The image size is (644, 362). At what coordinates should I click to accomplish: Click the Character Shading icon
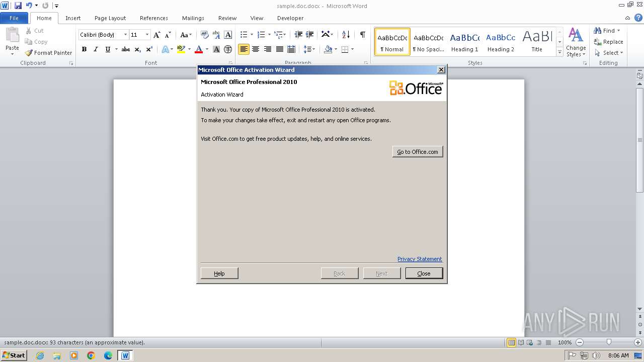(216, 49)
